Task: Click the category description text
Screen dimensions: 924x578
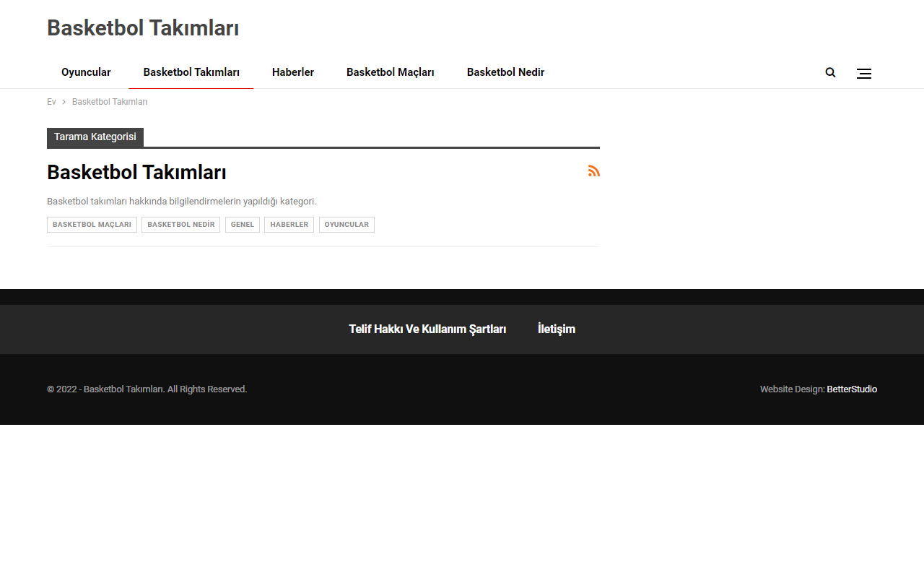Action: [182, 202]
